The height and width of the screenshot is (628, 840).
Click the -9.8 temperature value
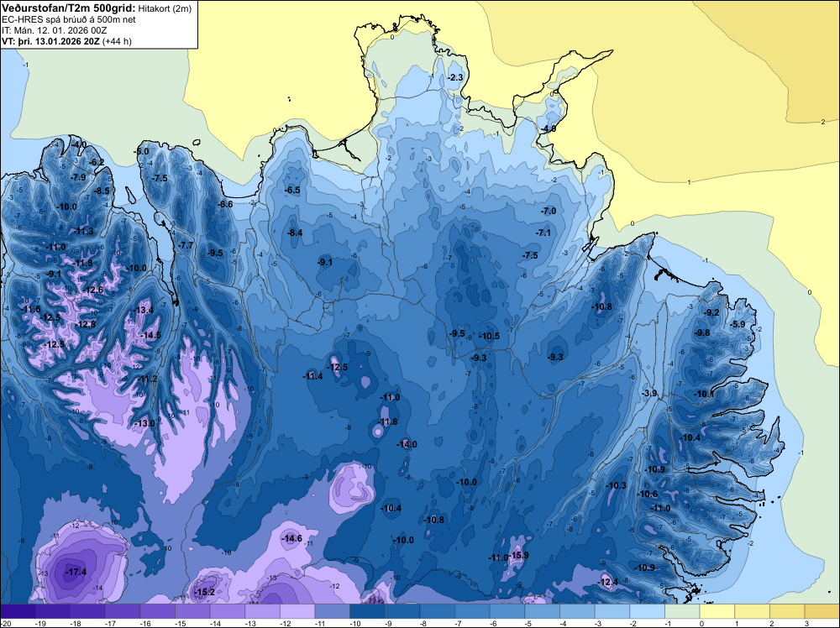pos(701,333)
